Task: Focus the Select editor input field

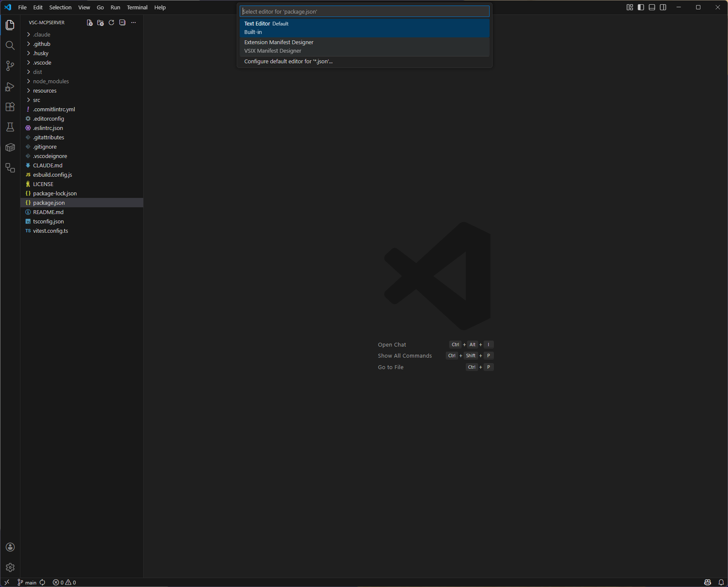Action: point(364,11)
